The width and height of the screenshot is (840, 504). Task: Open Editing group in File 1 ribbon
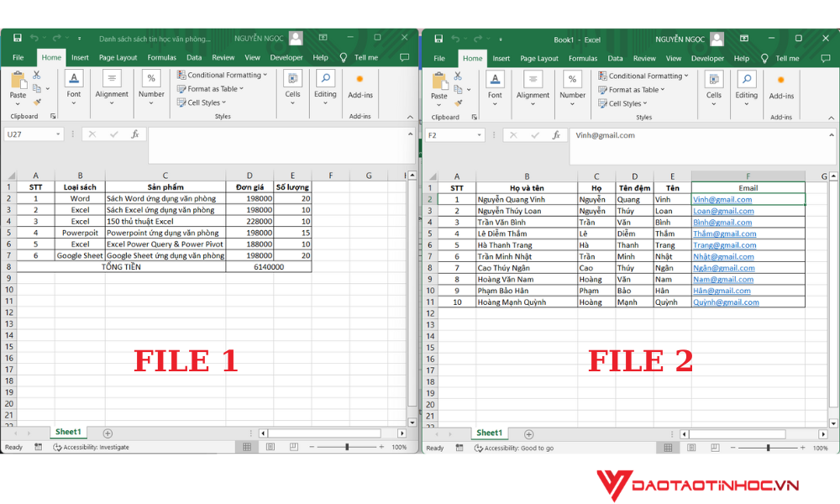pos(325,87)
